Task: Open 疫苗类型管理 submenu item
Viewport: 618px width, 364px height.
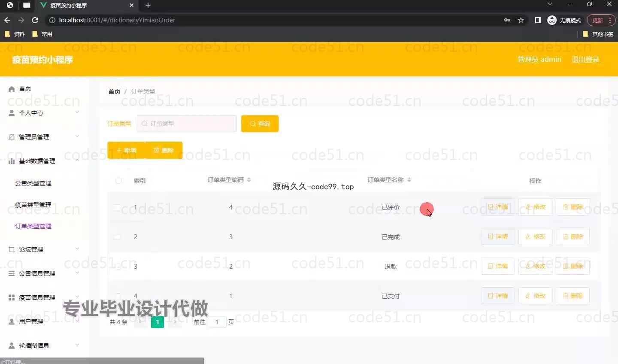Action: [33, 205]
